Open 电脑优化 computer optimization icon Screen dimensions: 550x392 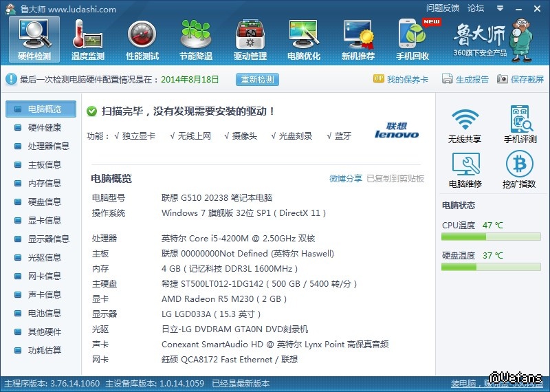[x=304, y=39]
